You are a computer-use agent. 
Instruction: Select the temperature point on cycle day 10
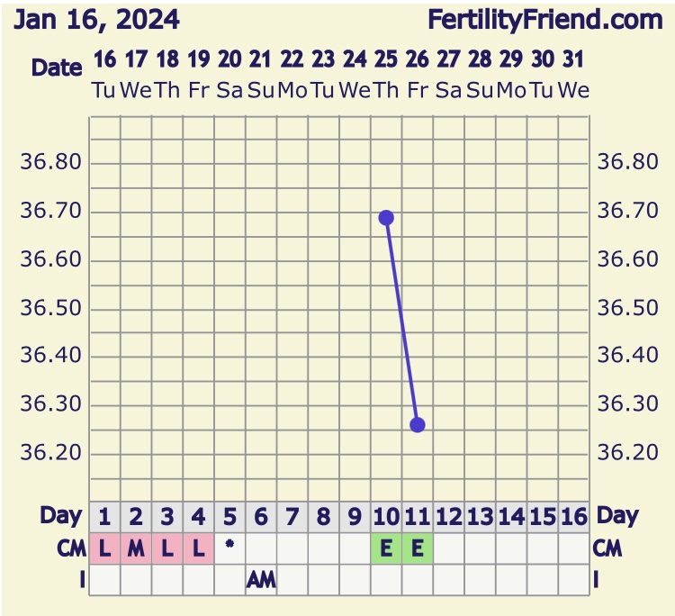pos(386,217)
